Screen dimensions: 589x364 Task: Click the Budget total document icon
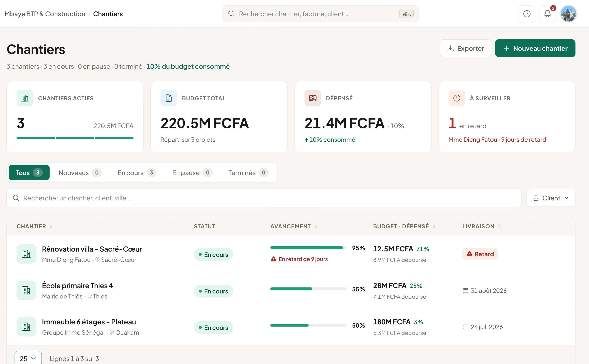point(169,98)
